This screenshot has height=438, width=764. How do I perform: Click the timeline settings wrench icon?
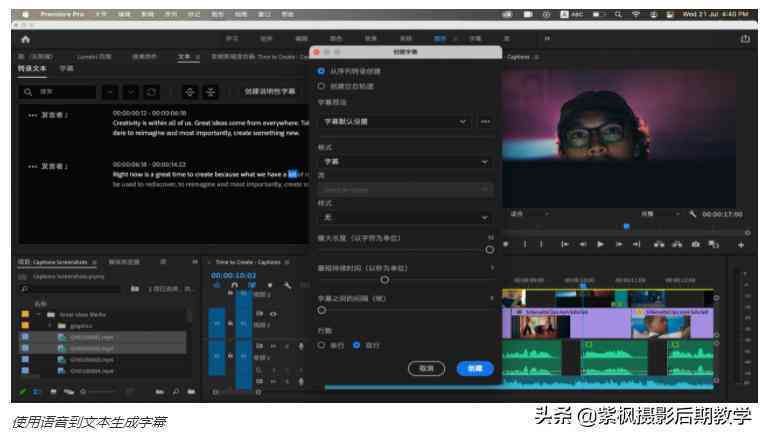pos(287,285)
